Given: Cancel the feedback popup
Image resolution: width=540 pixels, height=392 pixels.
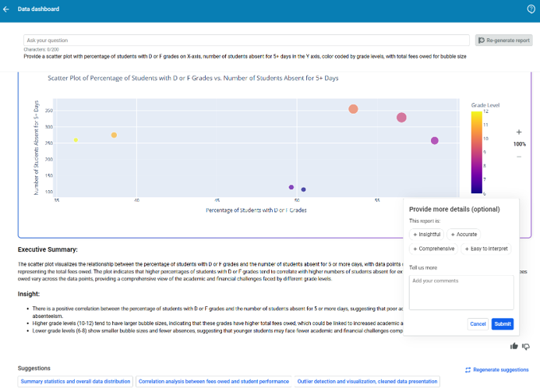Looking at the screenshot, I should click(478, 323).
